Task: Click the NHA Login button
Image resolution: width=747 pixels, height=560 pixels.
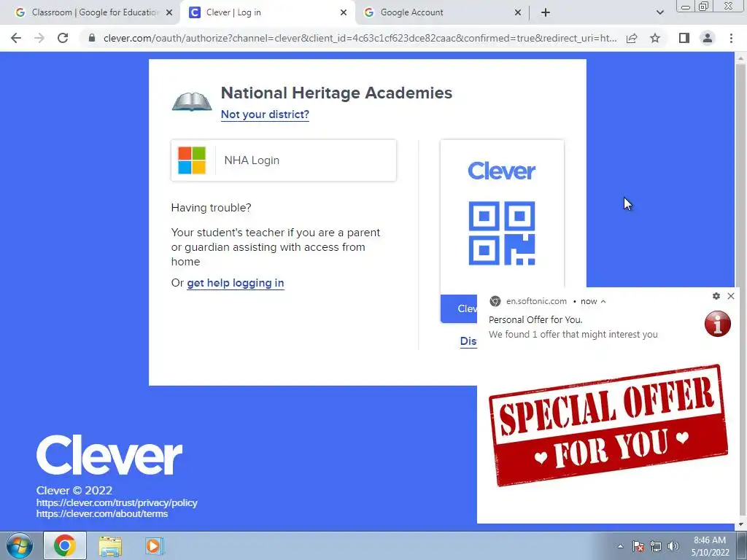Action: 284,160
